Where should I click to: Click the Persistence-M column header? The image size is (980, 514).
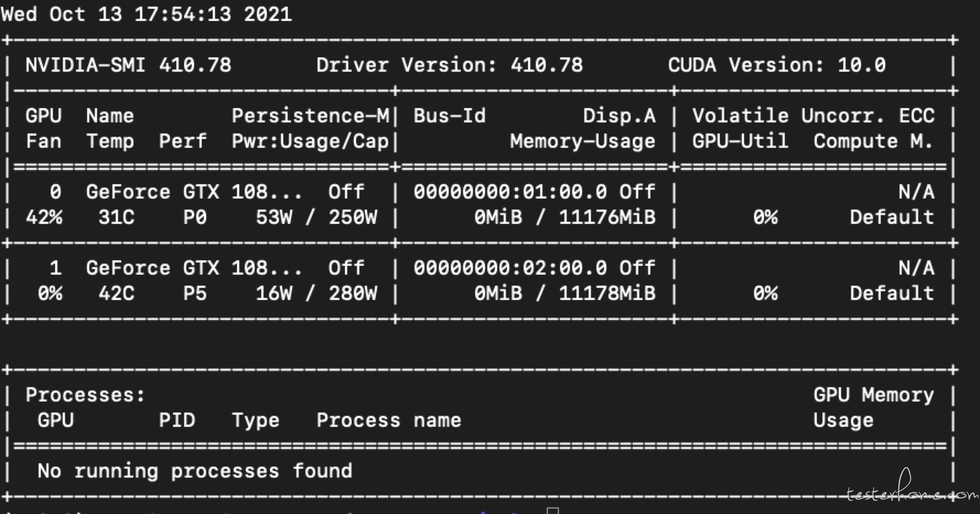pos(310,116)
